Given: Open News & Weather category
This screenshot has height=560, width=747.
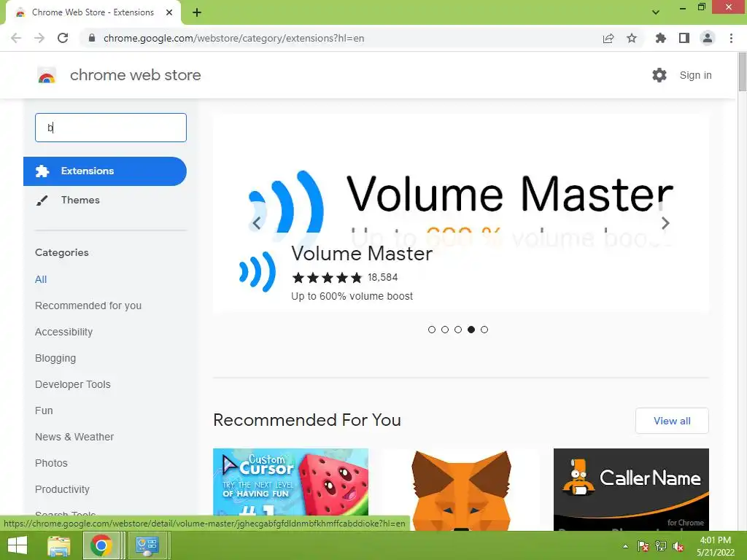Looking at the screenshot, I should pos(74,437).
